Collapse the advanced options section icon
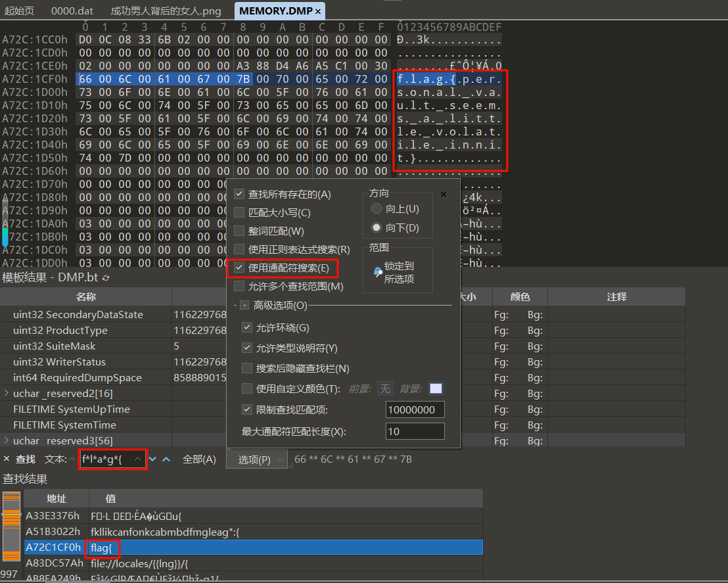The image size is (728, 583). point(244,306)
